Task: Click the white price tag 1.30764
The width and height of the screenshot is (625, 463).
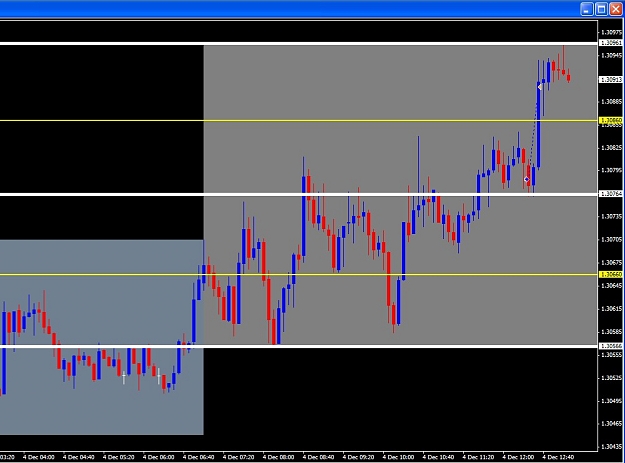Action: coord(611,194)
